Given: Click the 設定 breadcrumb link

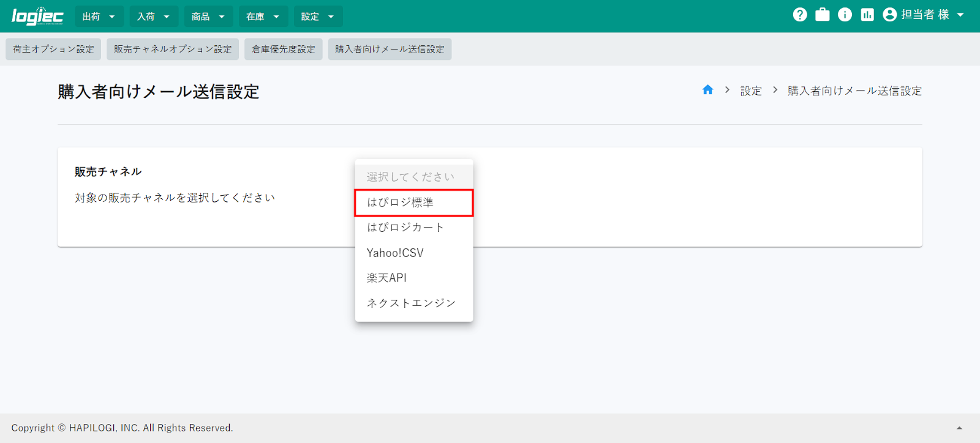Looking at the screenshot, I should (751, 91).
